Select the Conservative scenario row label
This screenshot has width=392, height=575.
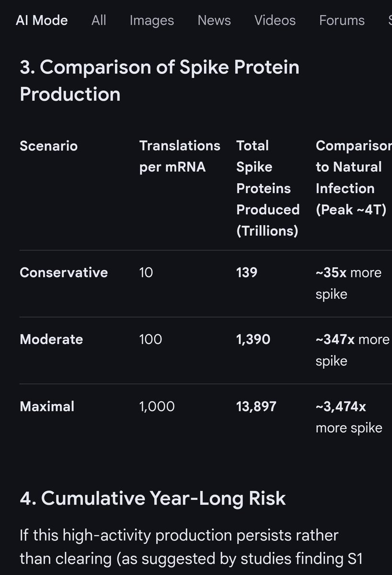tap(64, 273)
